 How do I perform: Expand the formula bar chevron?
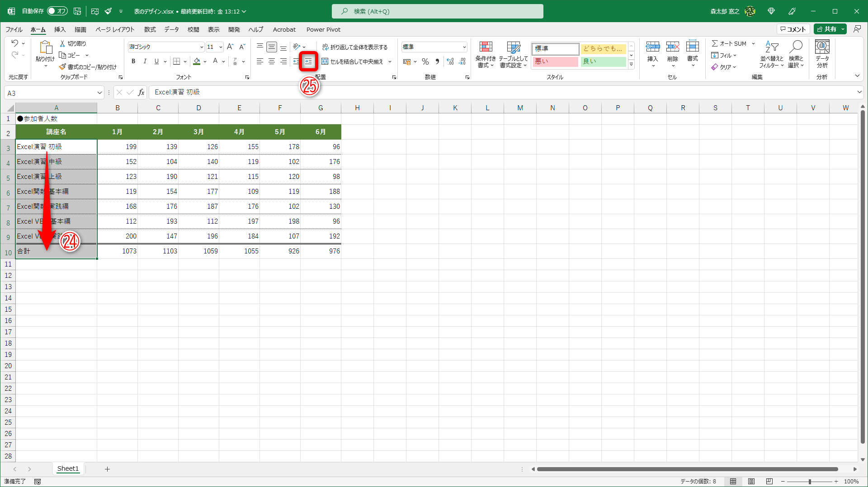pos(859,92)
